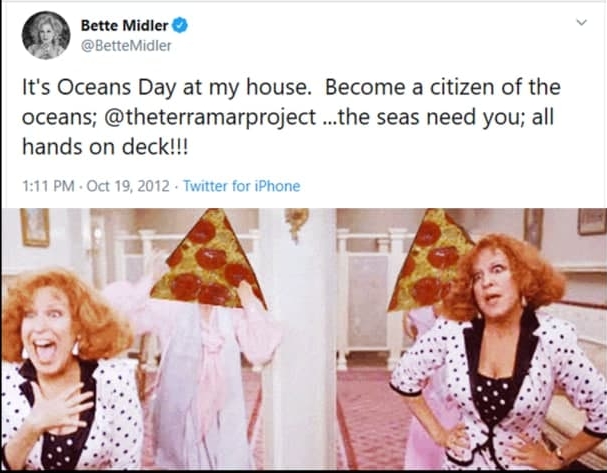Open the "Twitter for iPhone" source link
The width and height of the screenshot is (607, 473).
coord(241,186)
